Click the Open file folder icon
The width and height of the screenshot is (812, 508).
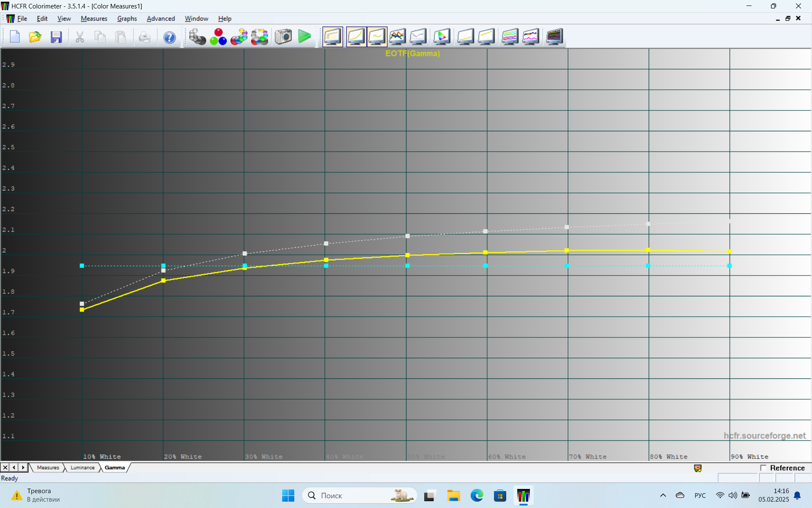pos(35,37)
